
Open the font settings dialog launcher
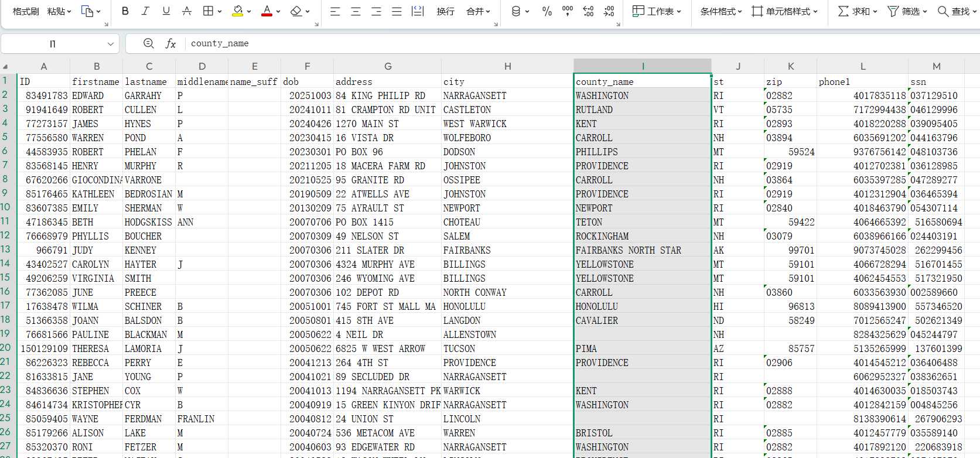316,24
